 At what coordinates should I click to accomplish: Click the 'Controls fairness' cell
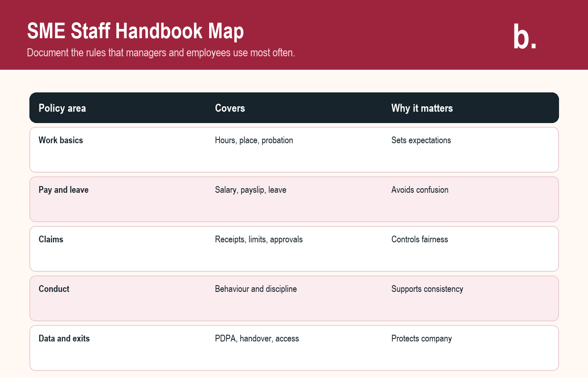click(x=420, y=239)
